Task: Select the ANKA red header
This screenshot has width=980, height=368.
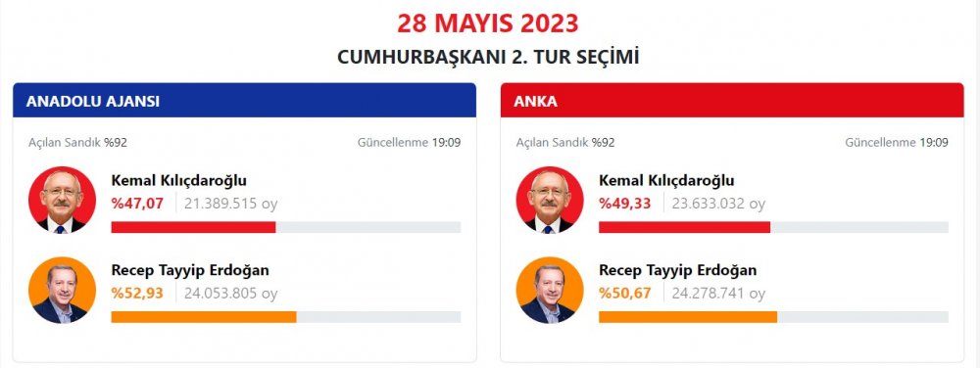Action: pyautogui.click(x=732, y=101)
